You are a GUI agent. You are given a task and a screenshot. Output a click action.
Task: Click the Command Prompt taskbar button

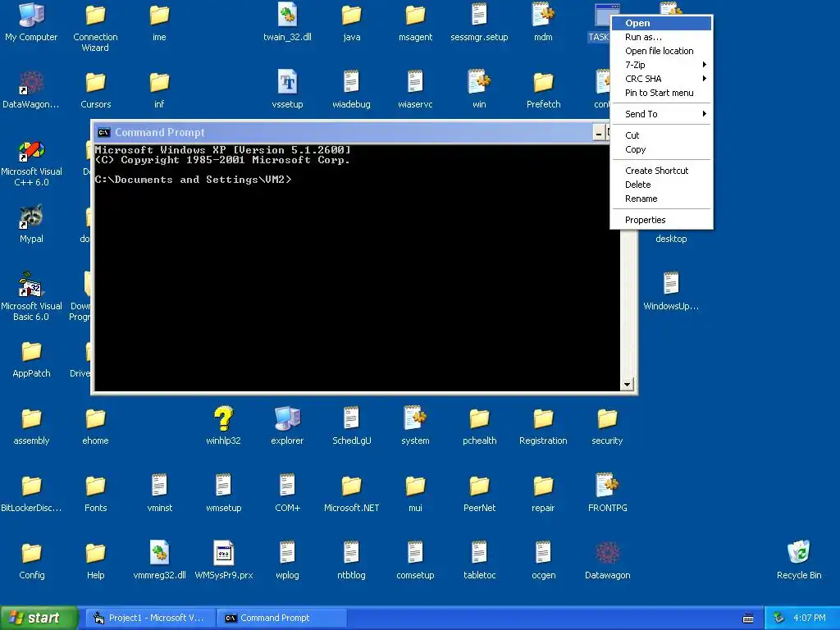(282, 619)
